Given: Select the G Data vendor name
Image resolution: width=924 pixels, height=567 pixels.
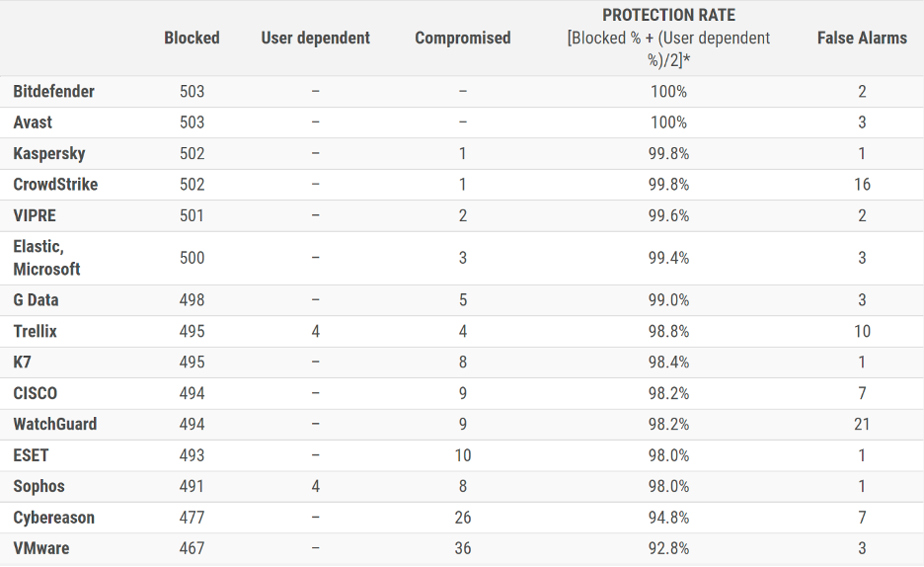Looking at the screenshot, I should 36,299.
